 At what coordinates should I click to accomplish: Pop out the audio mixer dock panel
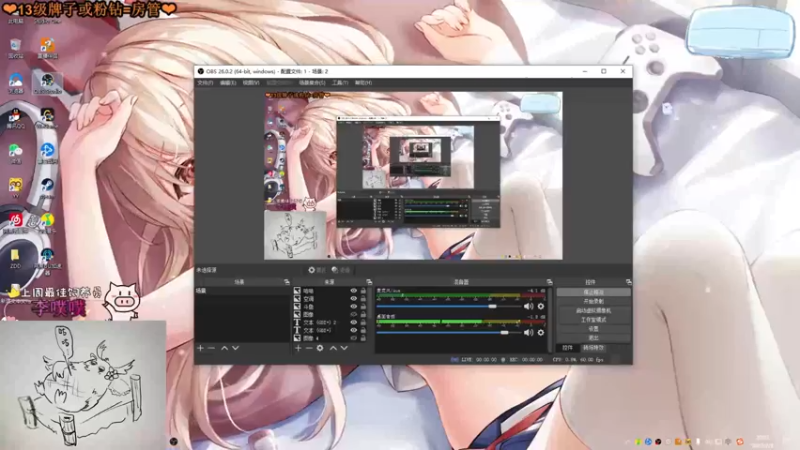pos(549,282)
